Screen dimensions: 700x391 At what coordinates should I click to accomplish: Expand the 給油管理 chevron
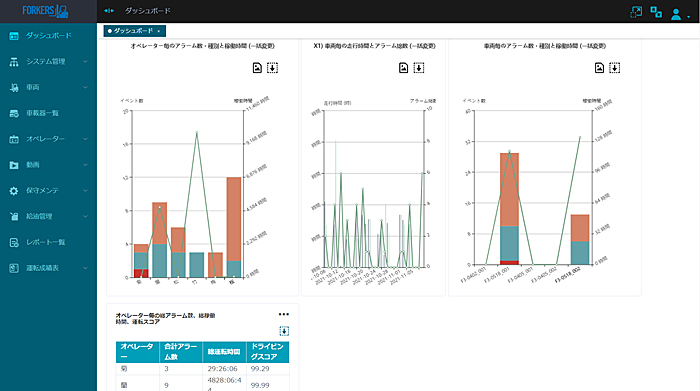85,216
